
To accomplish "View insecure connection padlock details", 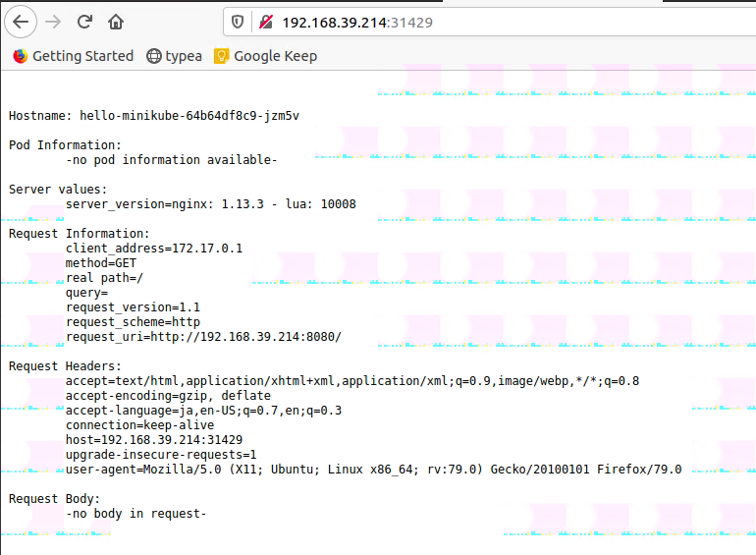I will [x=264, y=22].
